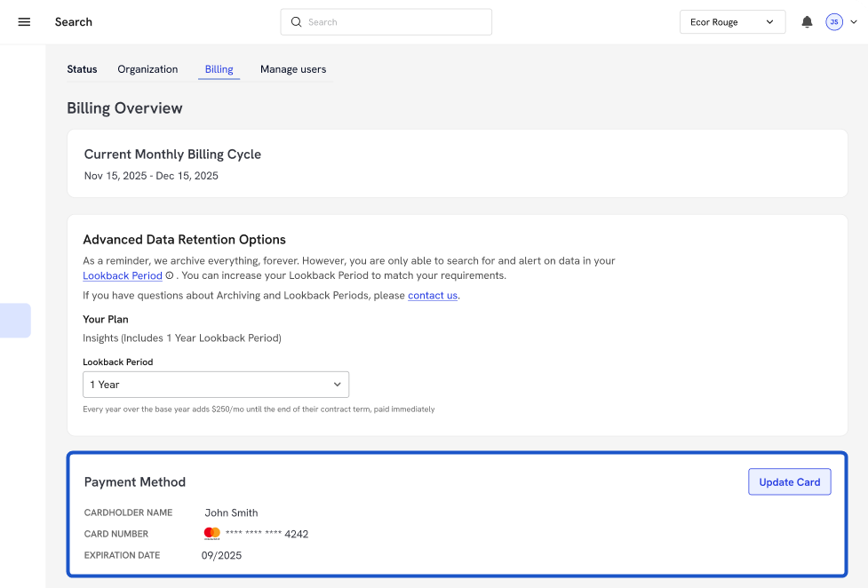Viewport: 868px width, 588px height.
Task: Click the magnifying glass search icon
Action: coord(297,22)
